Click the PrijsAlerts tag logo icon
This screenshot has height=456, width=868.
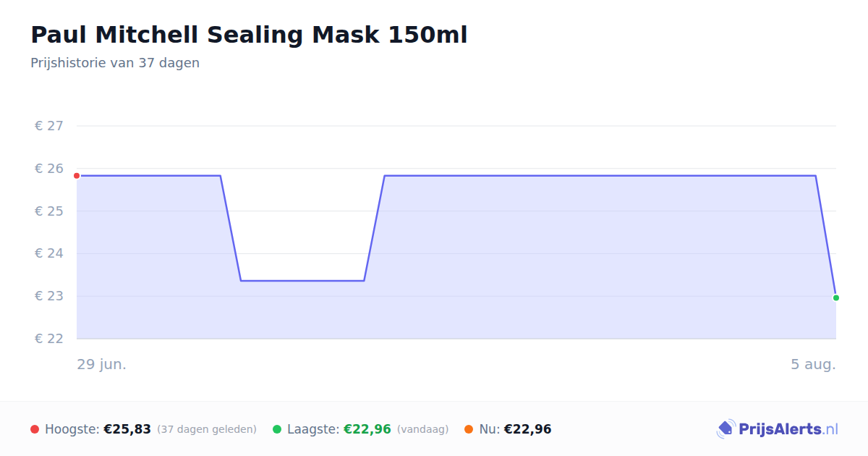click(x=726, y=429)
